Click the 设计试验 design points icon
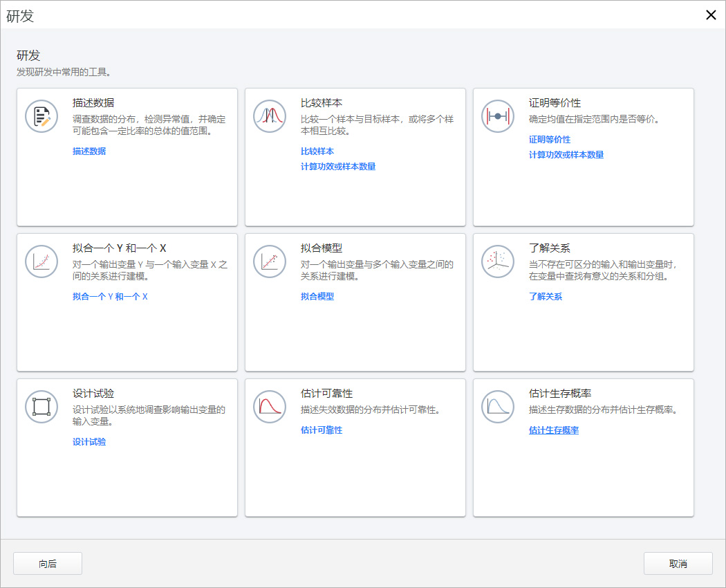 [x=41, y=406]
